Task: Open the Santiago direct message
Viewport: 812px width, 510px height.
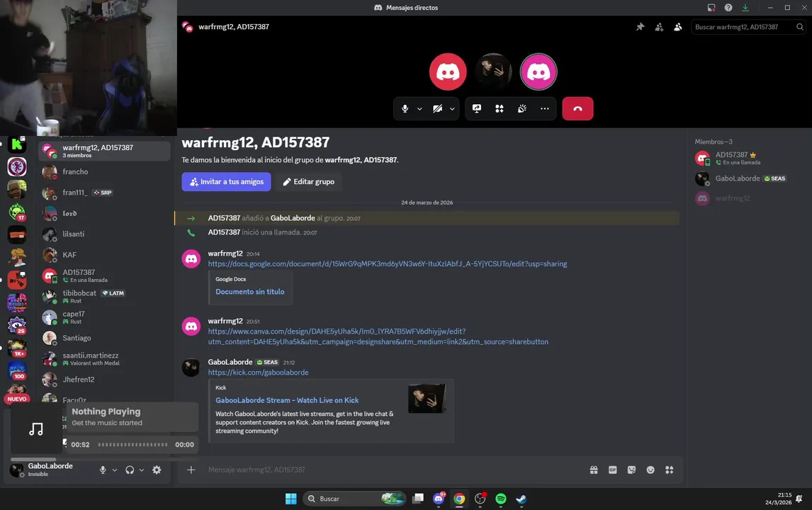Action: 104,338
